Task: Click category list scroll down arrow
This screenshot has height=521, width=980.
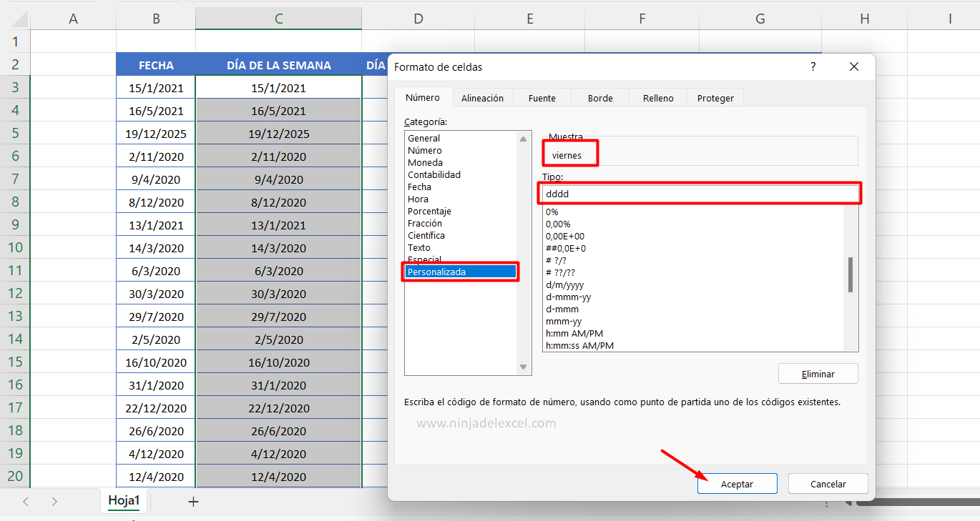Action: coord(524,367)
